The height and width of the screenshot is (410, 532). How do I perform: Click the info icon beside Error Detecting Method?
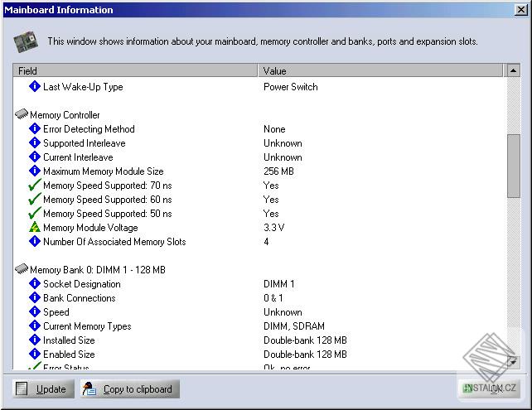(x=35, y=129)
